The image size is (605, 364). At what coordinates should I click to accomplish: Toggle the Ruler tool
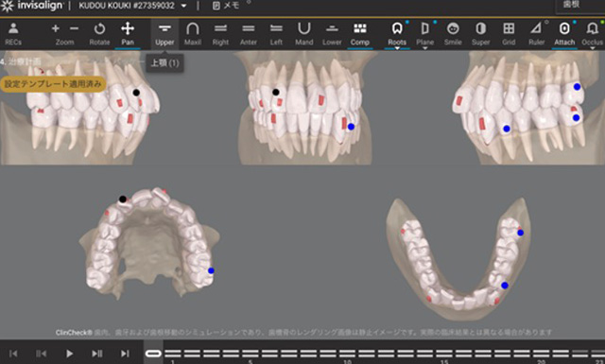(537, 34)
